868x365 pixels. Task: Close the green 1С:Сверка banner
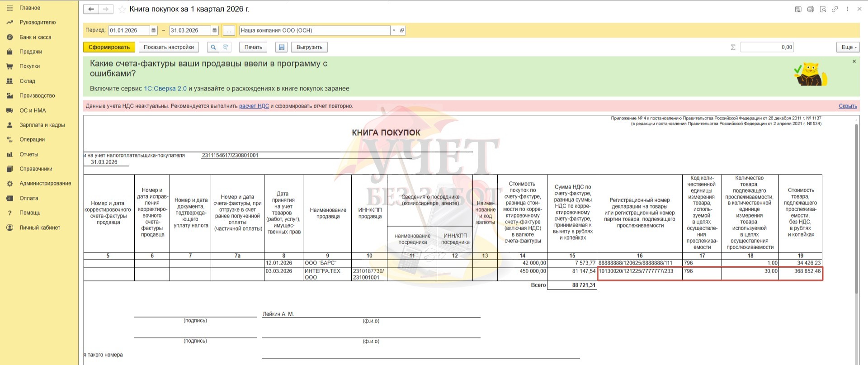[x=854, y=62]
